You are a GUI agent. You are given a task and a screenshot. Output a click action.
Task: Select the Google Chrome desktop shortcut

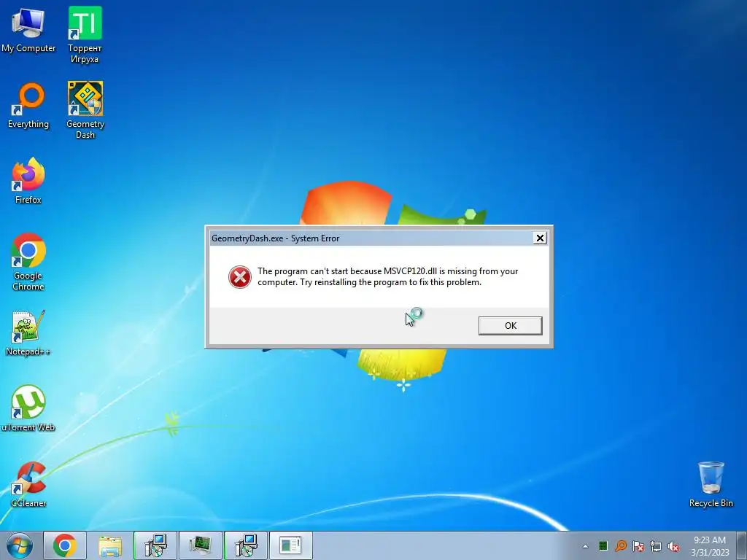tap(28, 262)
